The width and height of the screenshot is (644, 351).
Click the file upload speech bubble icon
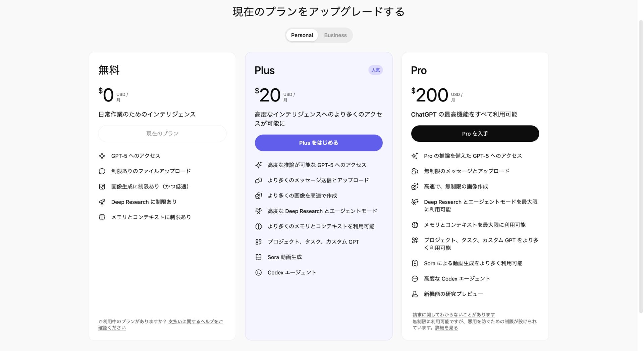coord(102,171)
